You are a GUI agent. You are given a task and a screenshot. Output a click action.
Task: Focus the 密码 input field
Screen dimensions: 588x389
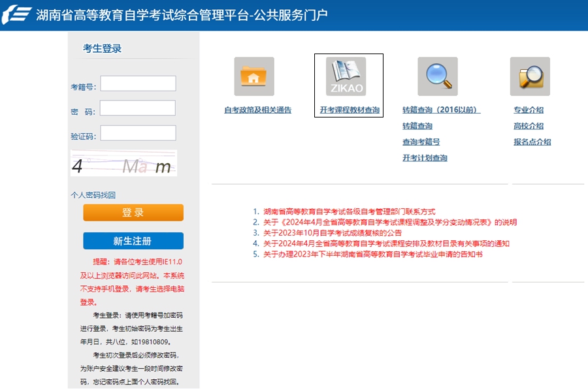[138, 108]
